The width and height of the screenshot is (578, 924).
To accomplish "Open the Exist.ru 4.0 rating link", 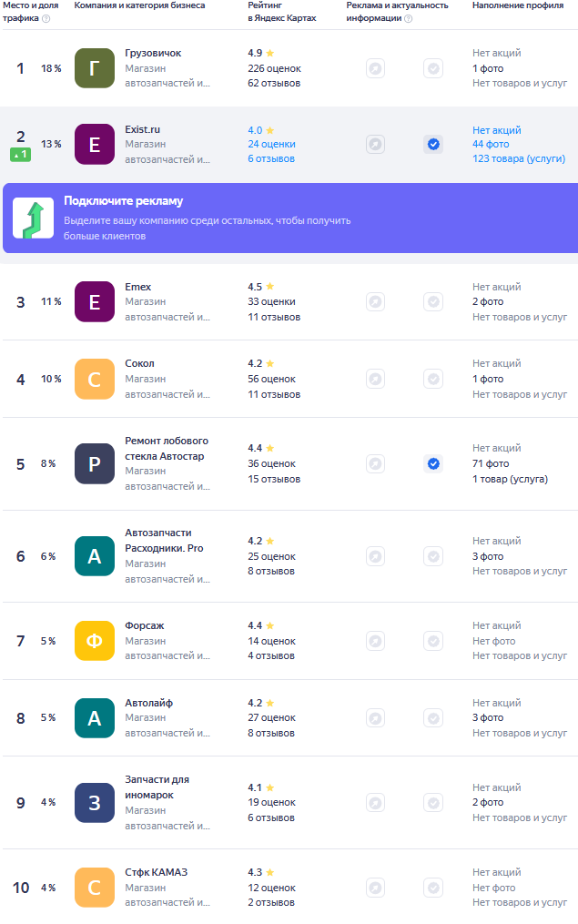I will tap(261, 130).
